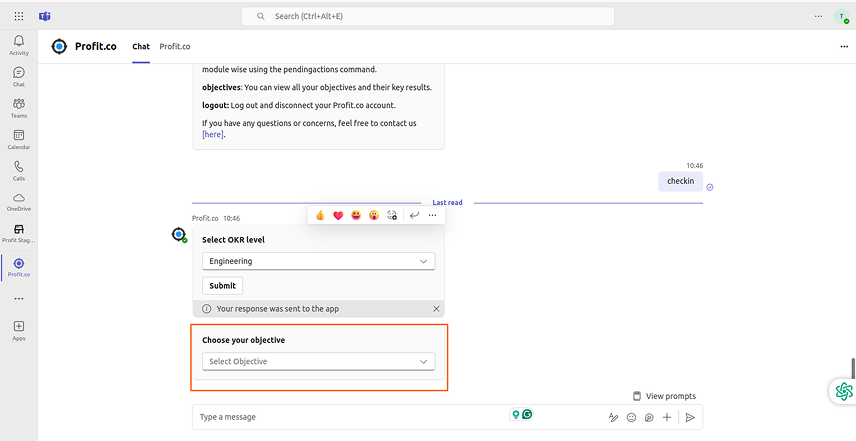Click the Submit button

[x=223, y=285]
